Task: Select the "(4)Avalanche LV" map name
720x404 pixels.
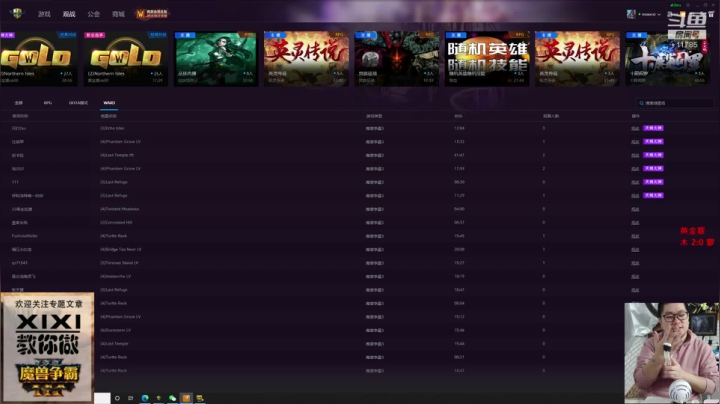Action: point(116,276)
